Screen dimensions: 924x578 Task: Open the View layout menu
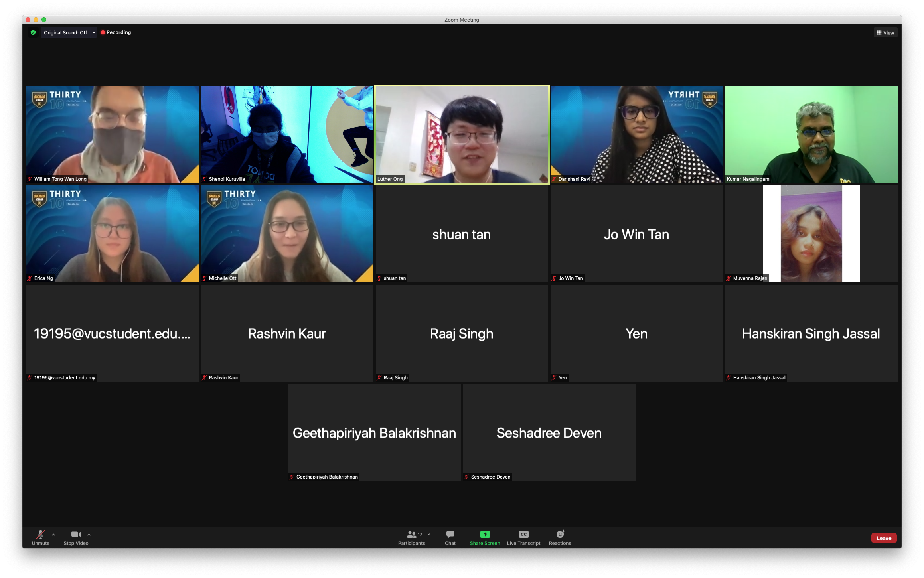click(885, 33)
